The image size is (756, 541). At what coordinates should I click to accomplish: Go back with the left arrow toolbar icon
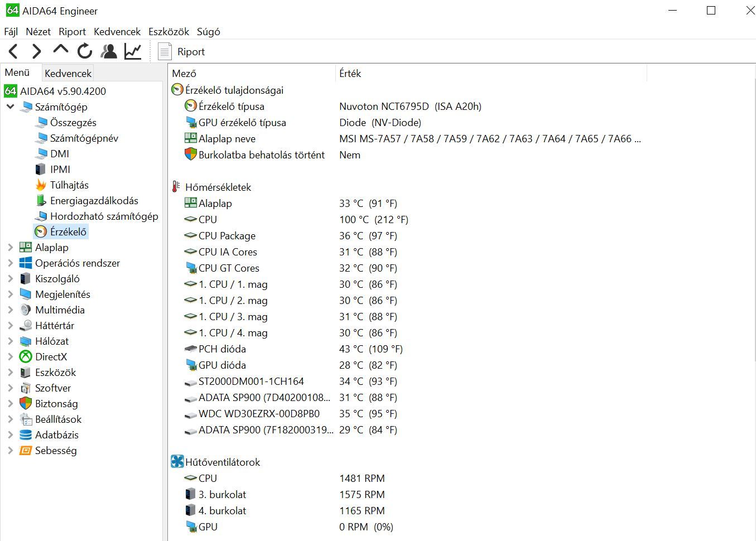[x=13, y=51]
